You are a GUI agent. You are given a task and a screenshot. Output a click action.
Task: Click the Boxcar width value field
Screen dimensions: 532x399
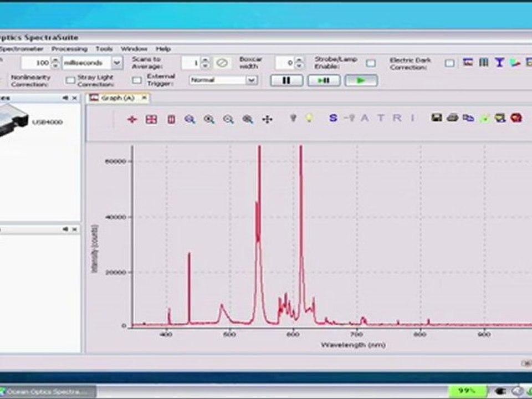point(285,63)
